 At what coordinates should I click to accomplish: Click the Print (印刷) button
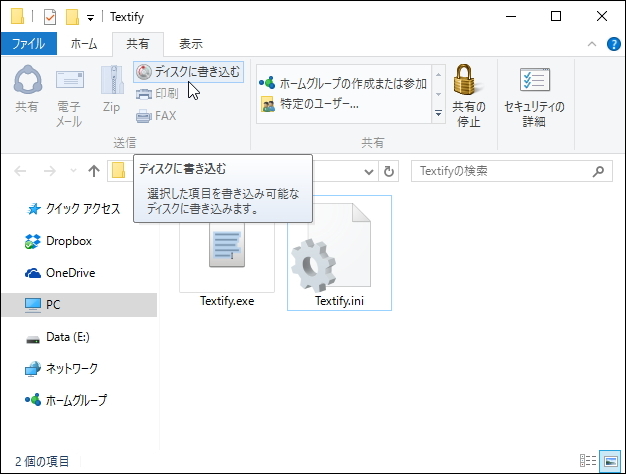pyautogui.click(x=157, y=93)
